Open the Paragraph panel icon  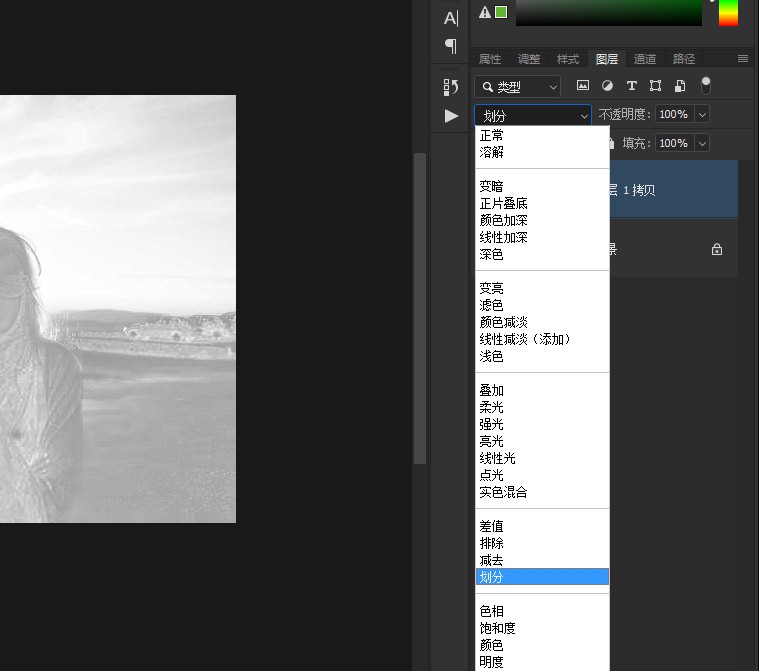tap(451, 46)
